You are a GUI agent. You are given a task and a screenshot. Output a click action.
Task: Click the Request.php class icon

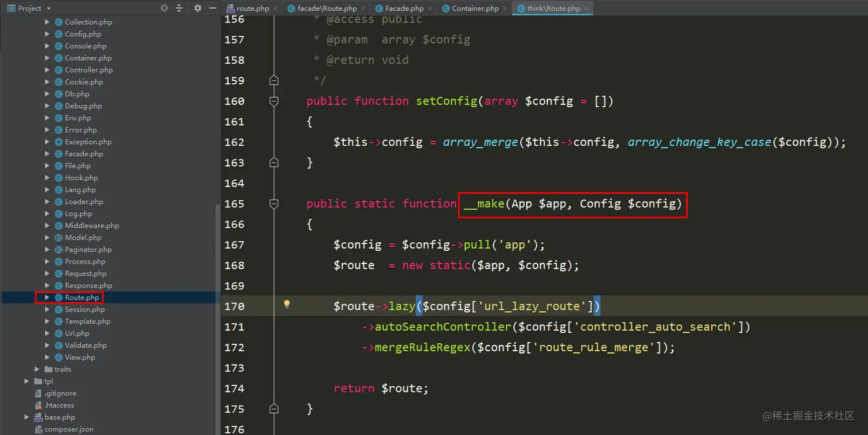(x=59, y=274)
